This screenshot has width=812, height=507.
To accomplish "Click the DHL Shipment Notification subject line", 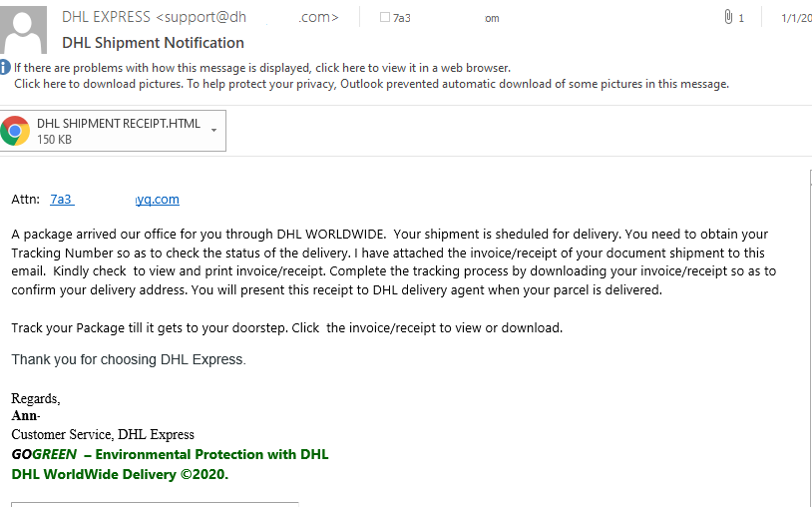I will tap(153, 43).
